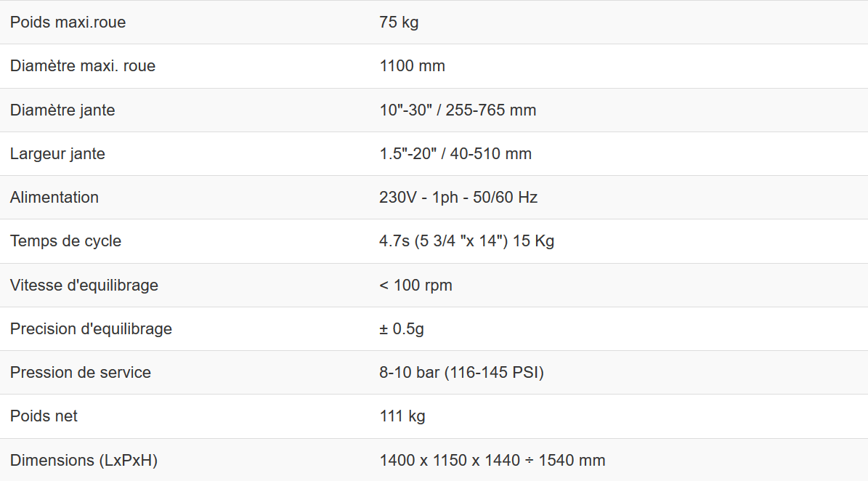Click the 'Temps de cycle' label
Viewport: 868px width, 481px height.
coord(65,241)
